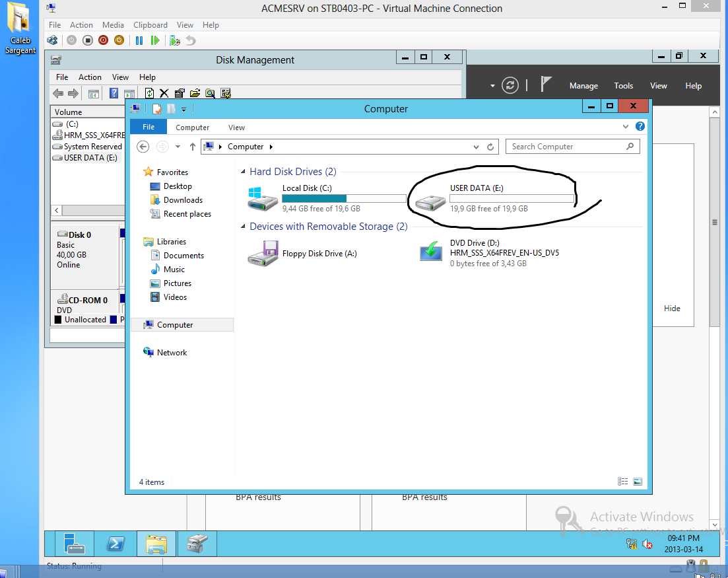Click the breadcrumb arrow after Computer
Image resolution: width=728 pixels, height=578 pixels.
click(271, 147)
